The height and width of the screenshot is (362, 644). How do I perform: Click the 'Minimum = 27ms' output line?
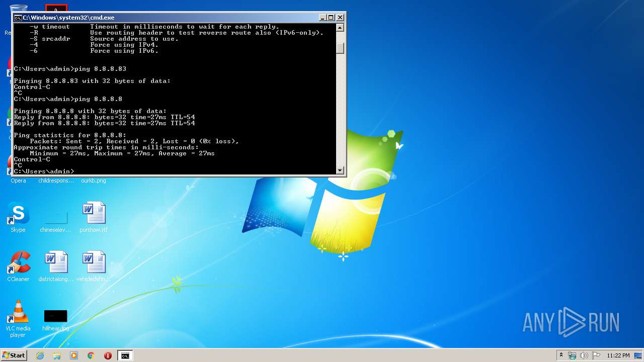pos(122,153)
